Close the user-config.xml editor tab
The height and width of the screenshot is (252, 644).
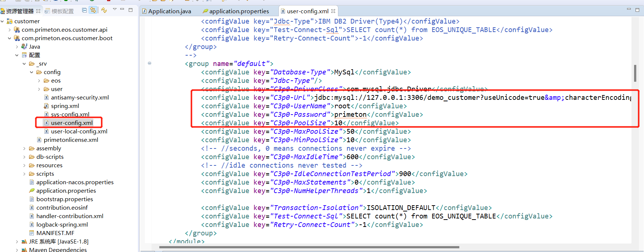click(x=333, y=11)
